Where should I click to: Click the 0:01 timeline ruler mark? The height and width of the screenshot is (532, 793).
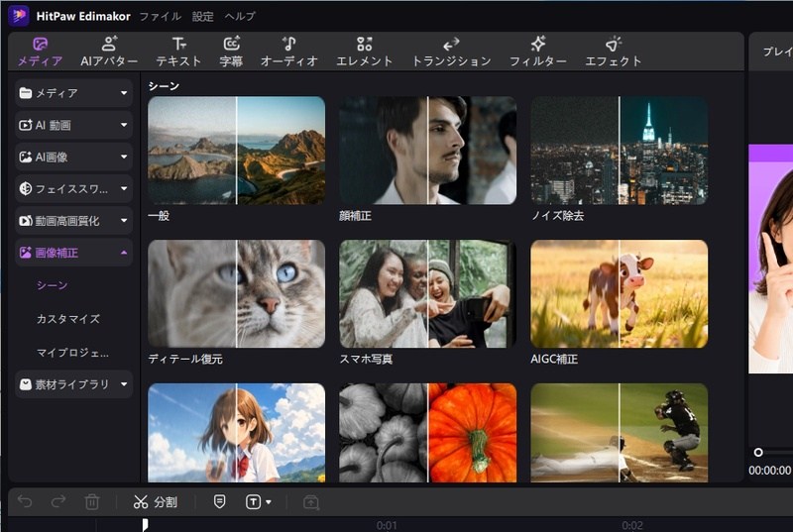click(x=387, y=525)
